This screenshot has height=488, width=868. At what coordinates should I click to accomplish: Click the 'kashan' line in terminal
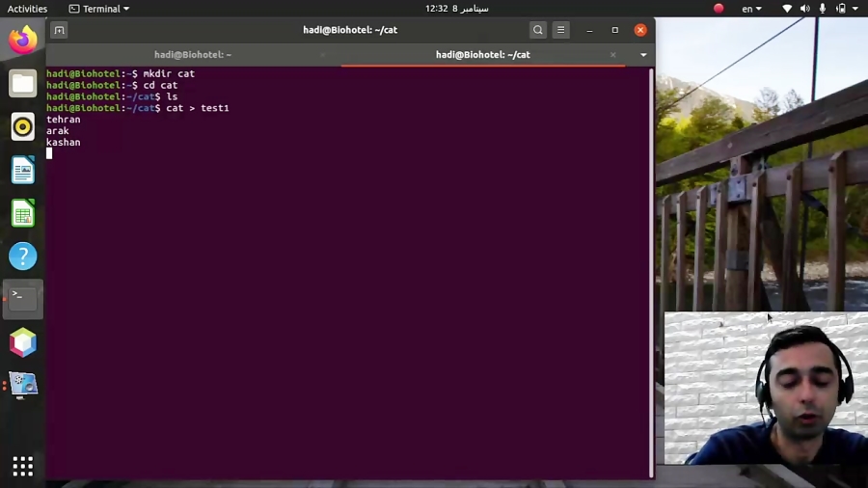click(63, 142)
